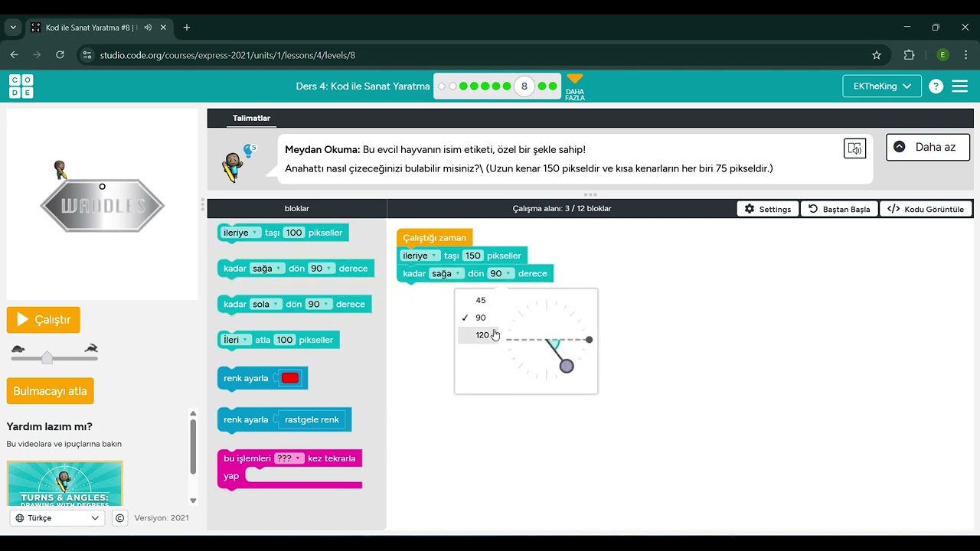Image resolution: width=980 pixels, height=551 pixels.
Task: Click the address bar URL
Action: [x=227, y=55]
